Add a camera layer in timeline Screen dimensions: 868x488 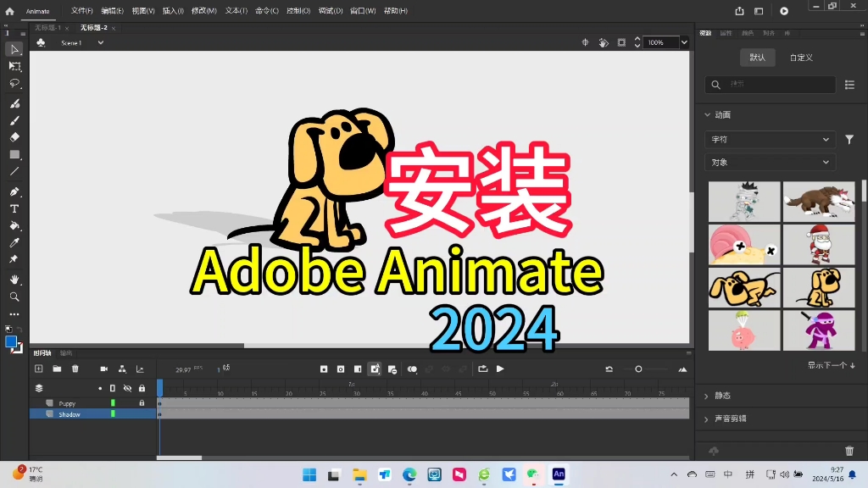pyautogui.click(x=103, y=369)
